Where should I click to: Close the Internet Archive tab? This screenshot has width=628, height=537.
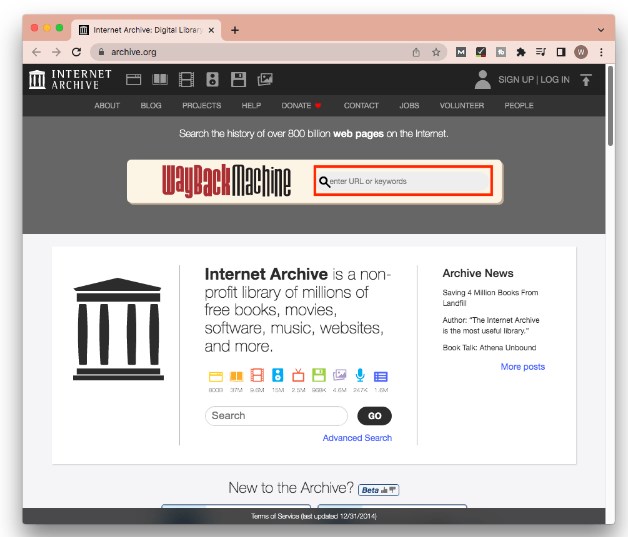pos(211,30)
